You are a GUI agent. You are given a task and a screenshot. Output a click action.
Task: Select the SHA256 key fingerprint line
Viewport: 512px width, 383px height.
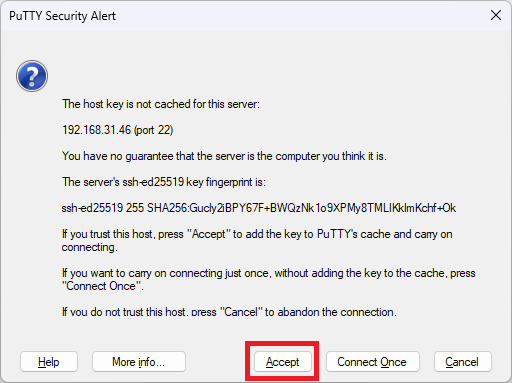[259, 208]
